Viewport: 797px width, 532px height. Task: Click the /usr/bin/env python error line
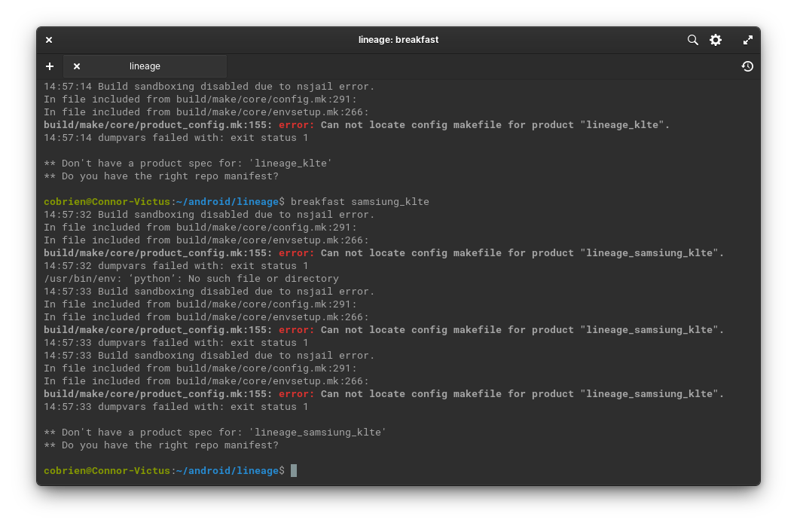click(191, 279)
